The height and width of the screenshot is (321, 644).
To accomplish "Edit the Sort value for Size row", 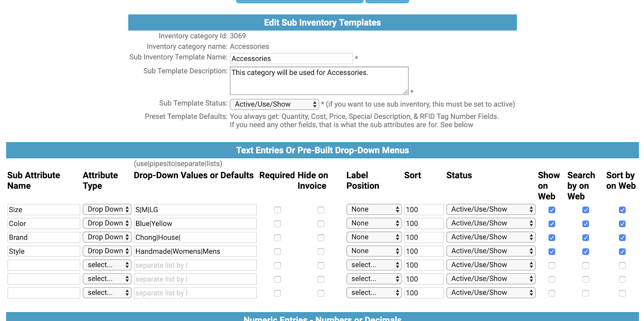I will point(424,209).
